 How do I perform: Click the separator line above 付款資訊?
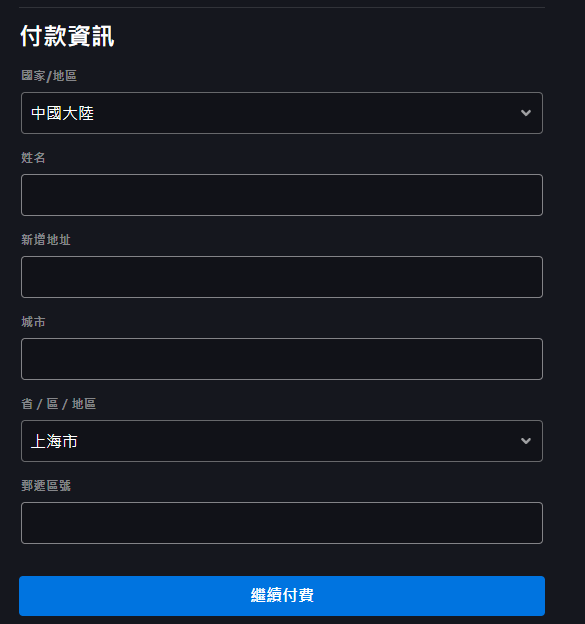[x=282, y=7]
